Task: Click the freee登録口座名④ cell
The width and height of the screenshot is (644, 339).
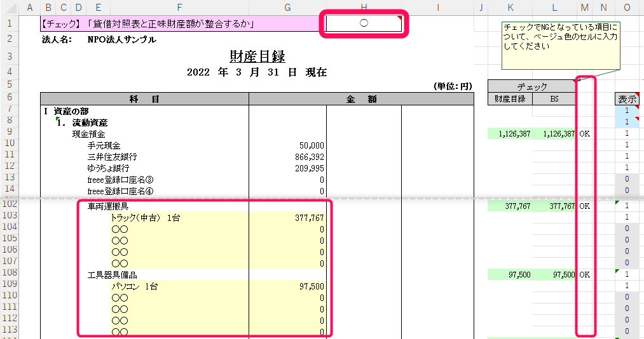Action: click(x=120, y=192)
